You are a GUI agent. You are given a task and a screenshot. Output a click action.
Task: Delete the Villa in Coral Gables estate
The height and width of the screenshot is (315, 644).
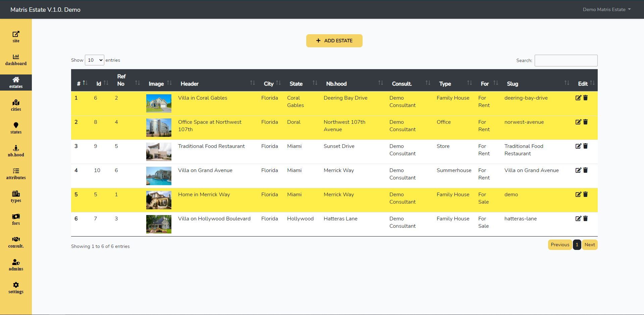click(x=585, y=98)
